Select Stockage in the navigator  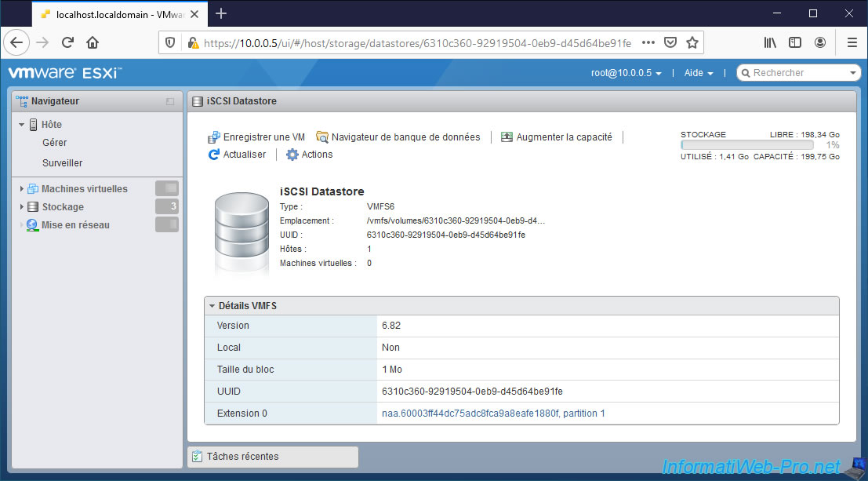tap(63, 206)
